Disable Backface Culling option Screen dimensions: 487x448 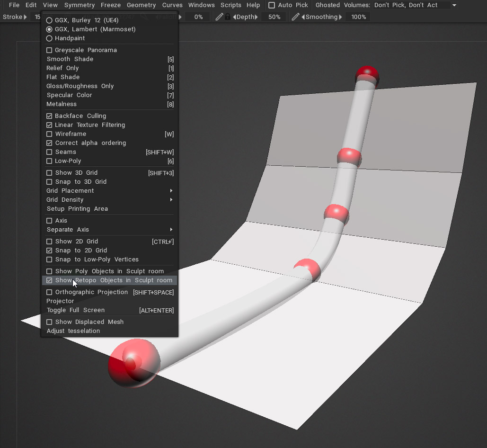49,116
